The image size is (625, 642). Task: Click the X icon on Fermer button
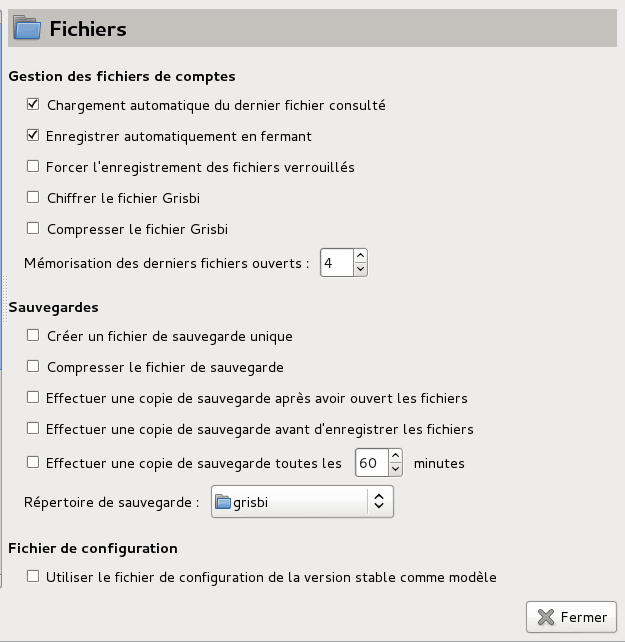pyautogui.click(x=545, y=617)
